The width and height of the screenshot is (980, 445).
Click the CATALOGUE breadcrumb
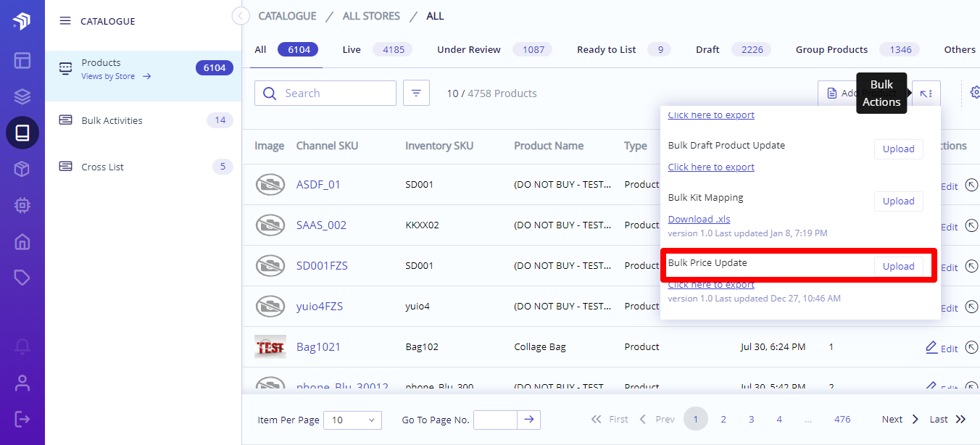click(287, 16)
